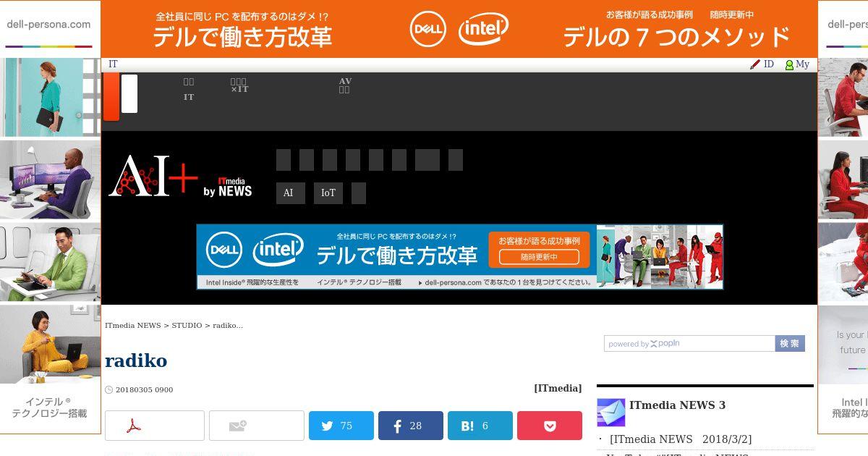Click the orange お客様が語る成功事例 banner button
The image size is (868, 456).
point(539,250)
